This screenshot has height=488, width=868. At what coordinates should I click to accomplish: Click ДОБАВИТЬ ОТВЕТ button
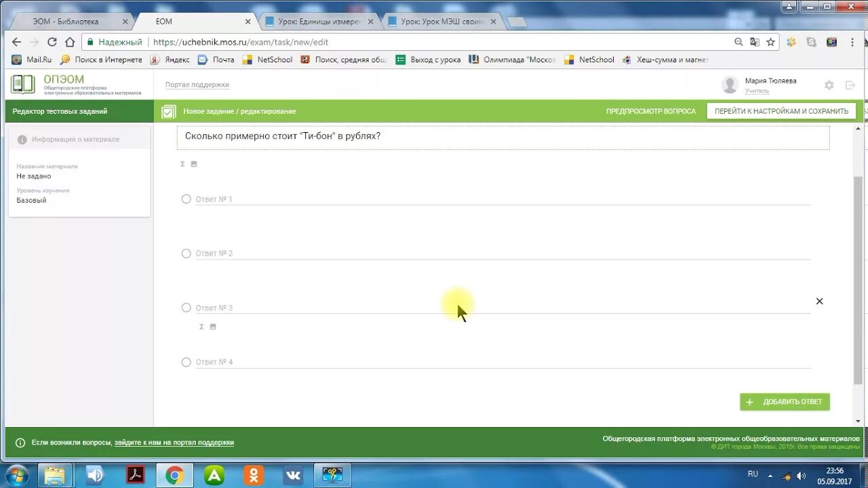click(x=785, y=402)
